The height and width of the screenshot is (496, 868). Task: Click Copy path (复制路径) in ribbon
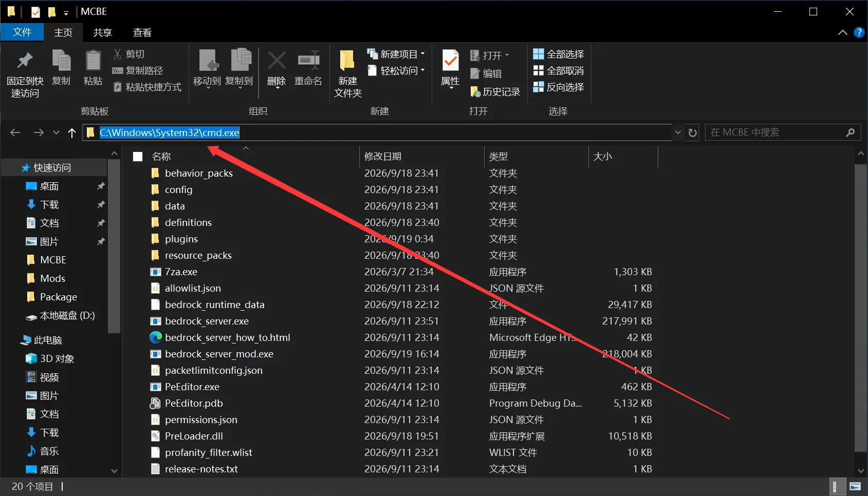[138, 70]
